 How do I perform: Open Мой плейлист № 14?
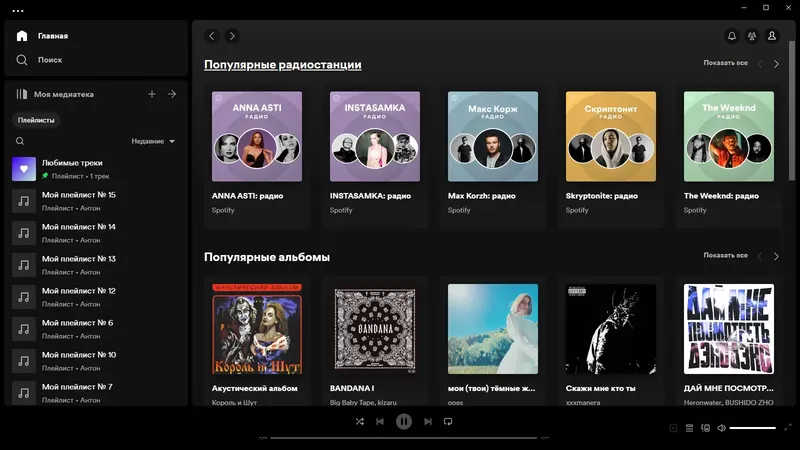(x=97, y=233)
